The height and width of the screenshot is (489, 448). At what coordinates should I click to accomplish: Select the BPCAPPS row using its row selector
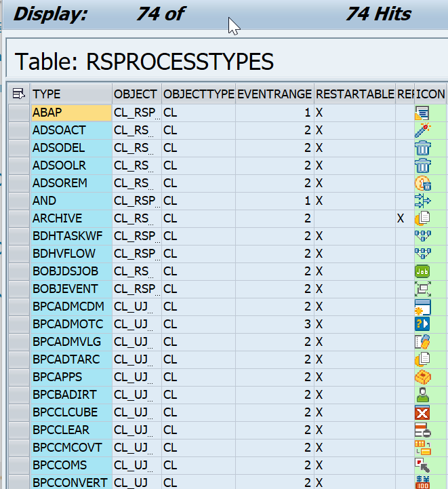[x=19, y=377]
